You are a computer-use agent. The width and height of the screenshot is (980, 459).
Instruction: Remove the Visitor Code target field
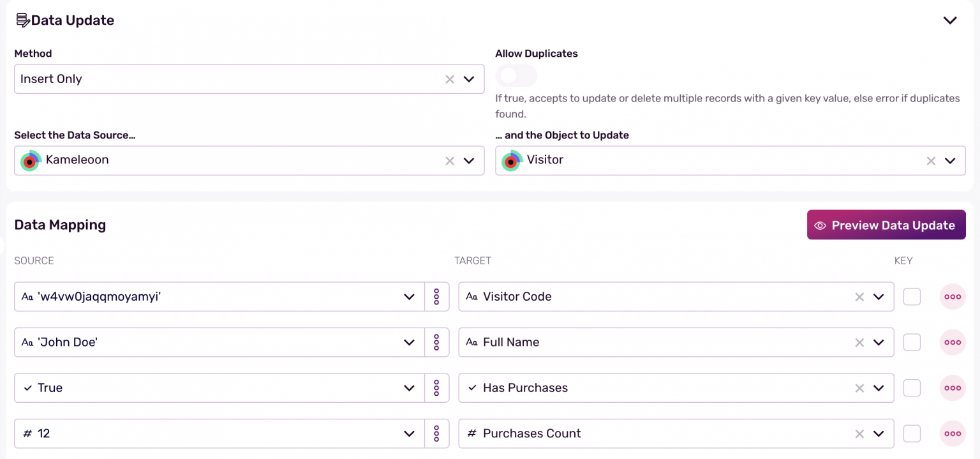point(859,297)
